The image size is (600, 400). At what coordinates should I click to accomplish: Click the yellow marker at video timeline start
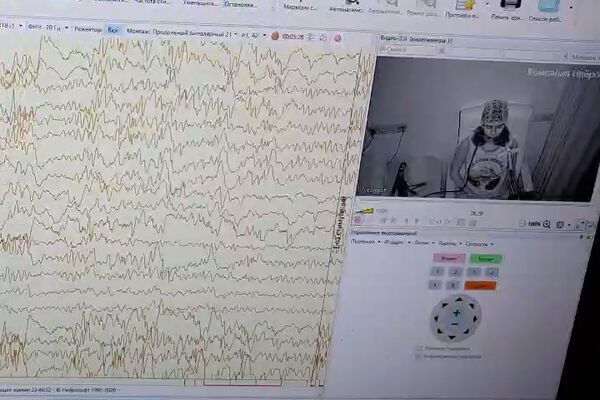click(365, 211)
